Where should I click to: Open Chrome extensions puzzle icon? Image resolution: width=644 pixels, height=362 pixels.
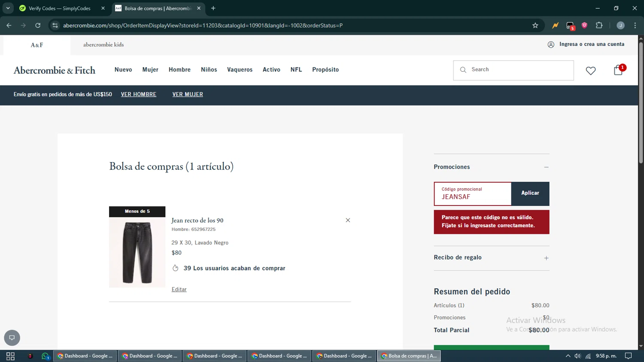point(599,25)
